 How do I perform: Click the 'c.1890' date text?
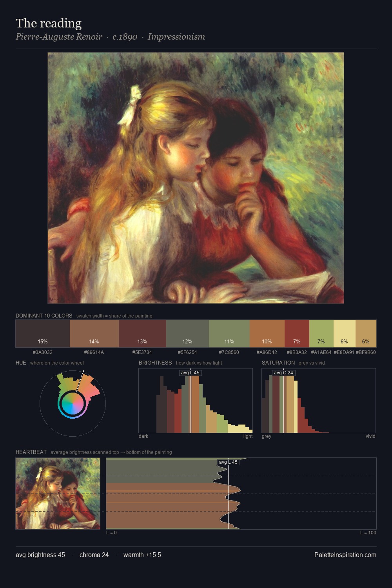click(x=125, y=37)
